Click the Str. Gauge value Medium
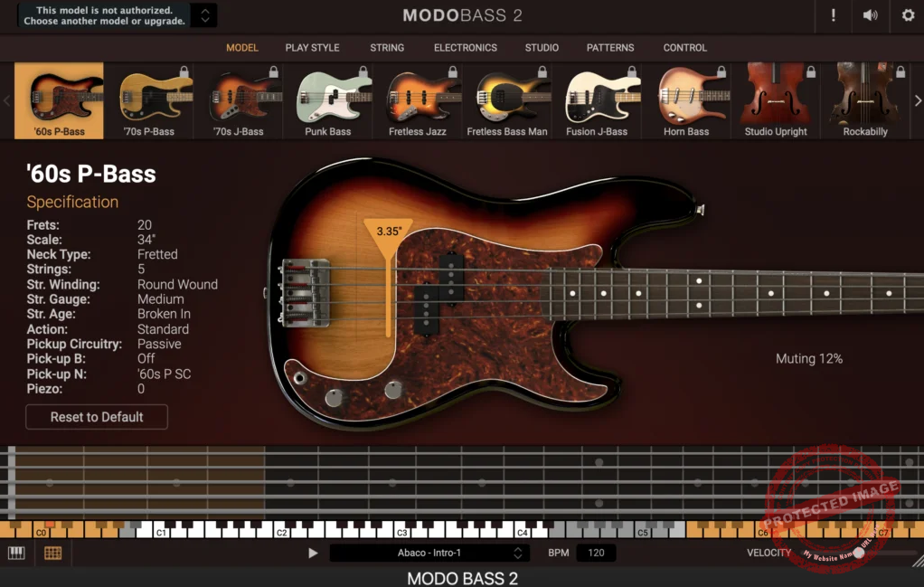This screenshot has height=587, width=924. click(x=160, y=299)
